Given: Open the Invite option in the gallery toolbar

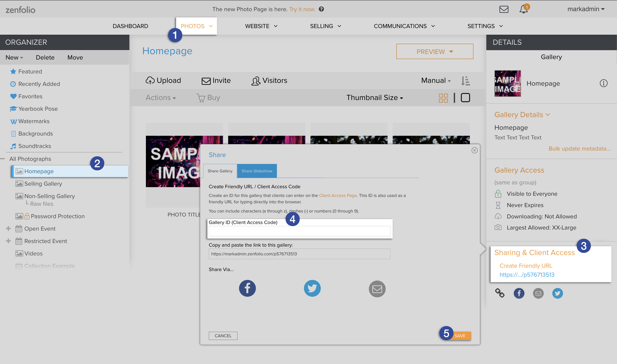Looking at the screenshot, I should pos(216,81).
